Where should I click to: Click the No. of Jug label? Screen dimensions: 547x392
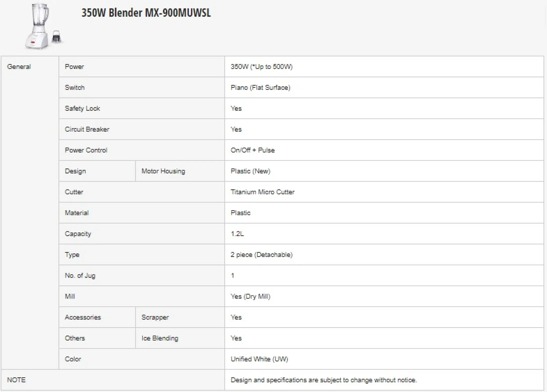80,275
